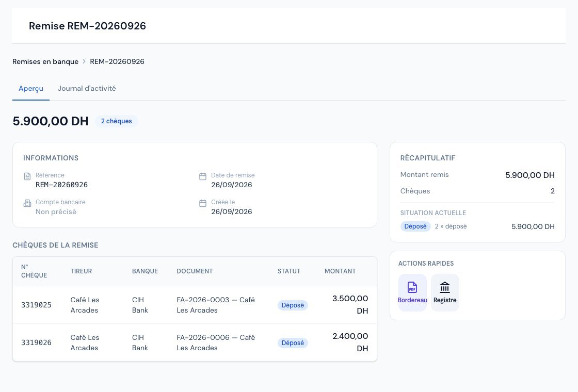
Task: Click the REM-20260926 reference value in Informations
Action: 61,185
